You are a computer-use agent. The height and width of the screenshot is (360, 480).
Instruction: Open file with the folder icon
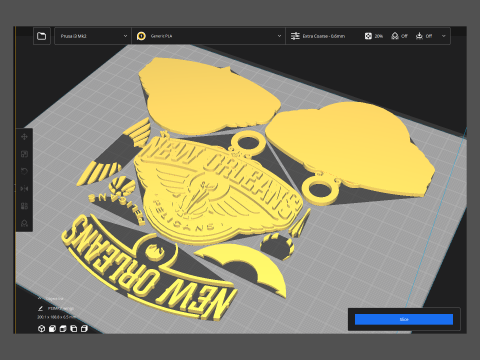42,36
